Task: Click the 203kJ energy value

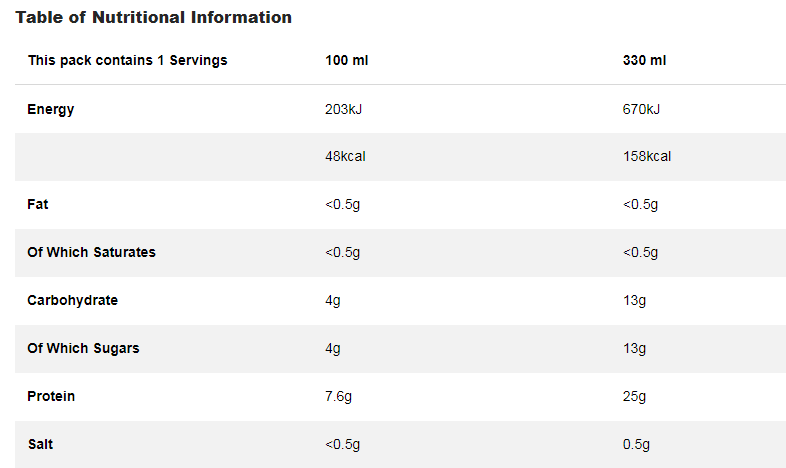Action: tap(343, 109)
